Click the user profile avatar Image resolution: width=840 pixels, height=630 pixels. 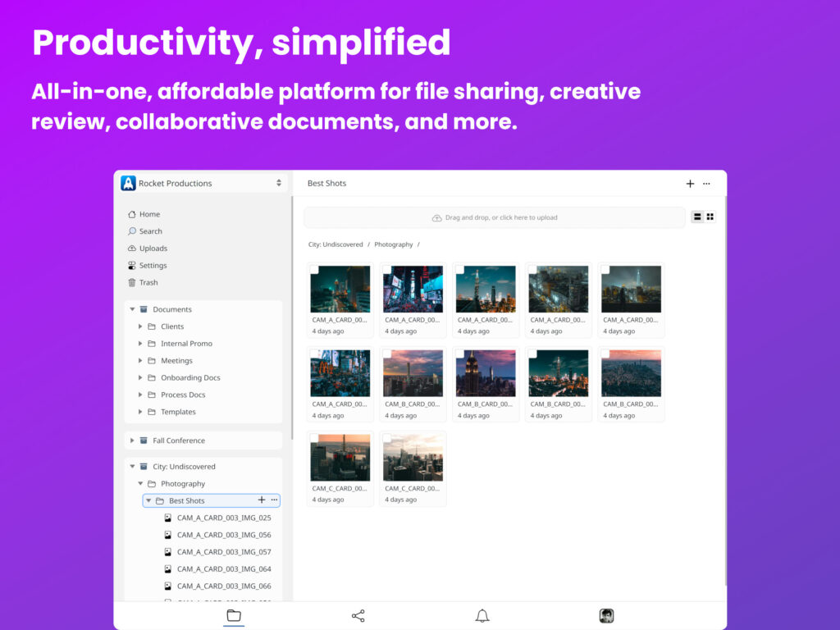(x=606, y=616)
